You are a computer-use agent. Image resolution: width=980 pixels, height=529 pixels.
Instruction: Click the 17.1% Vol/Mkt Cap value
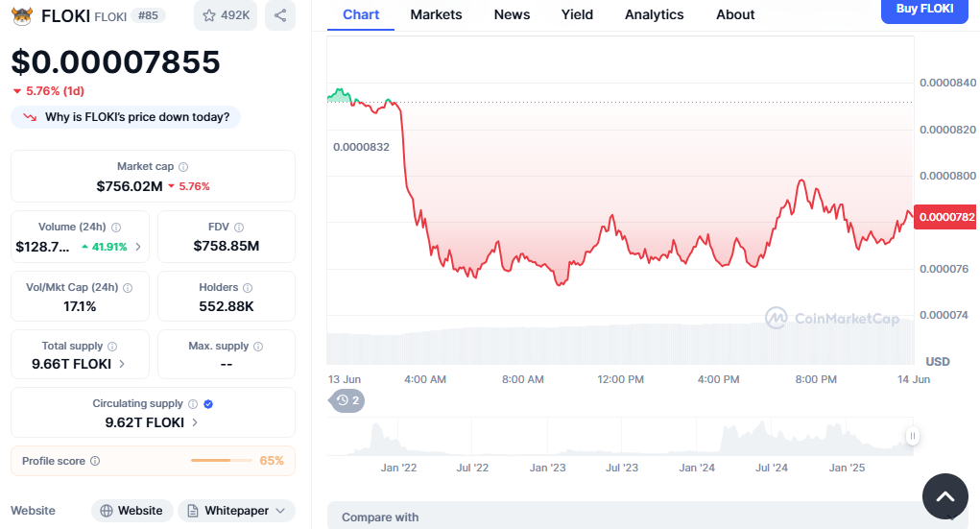click(x=80, y=306)
